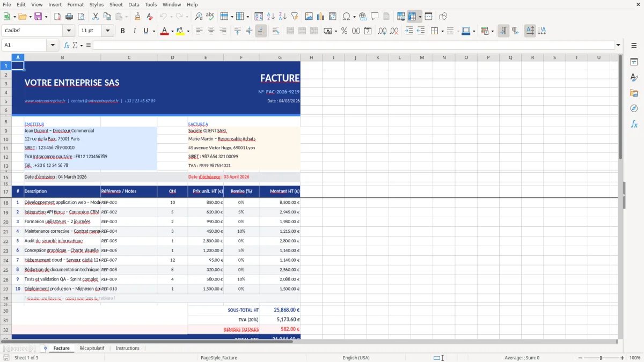Toggle Left-to-Right text direction
This screenshot has height=362, width=644.
point(503,31)
